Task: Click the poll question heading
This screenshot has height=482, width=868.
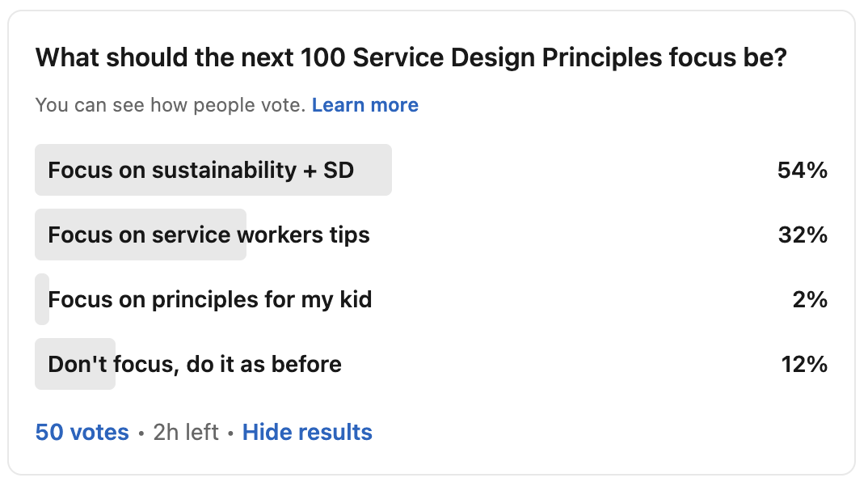Action: click(411, 58)
